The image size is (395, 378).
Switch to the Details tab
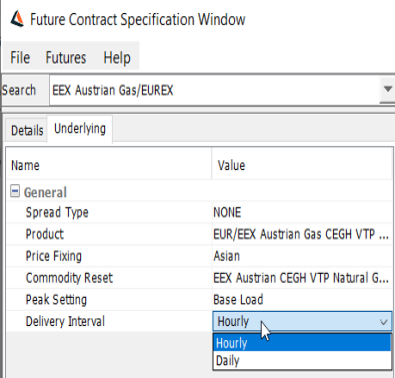tap(27, 130)
